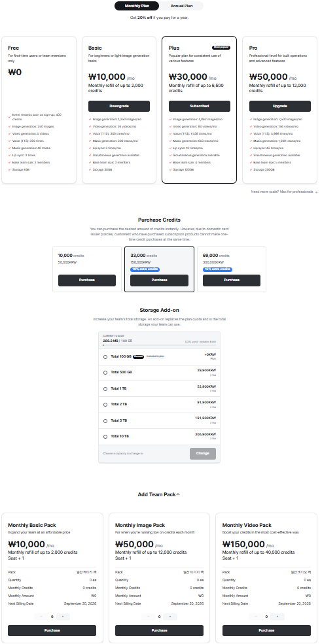This screenshot has width=320, height=644.
Task: Click the Upgrade button on the Pro plan
Action: click(279, 106)
